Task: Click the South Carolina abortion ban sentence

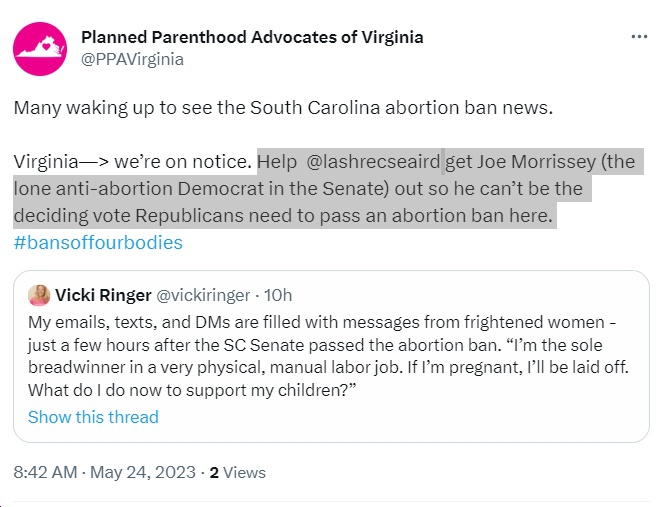Action: click(x=283, y=108)
